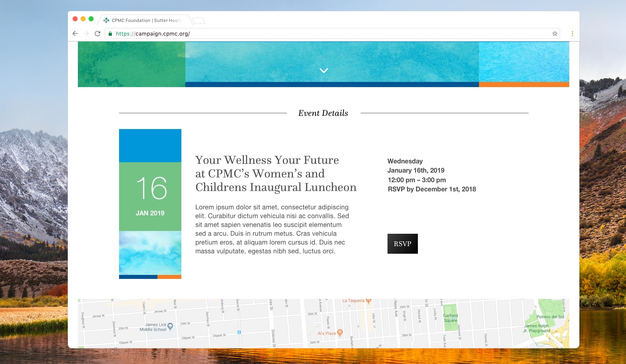Click James Rolph Jr. Playground label on map
The image size is (626, 364).
coord(537,328)
